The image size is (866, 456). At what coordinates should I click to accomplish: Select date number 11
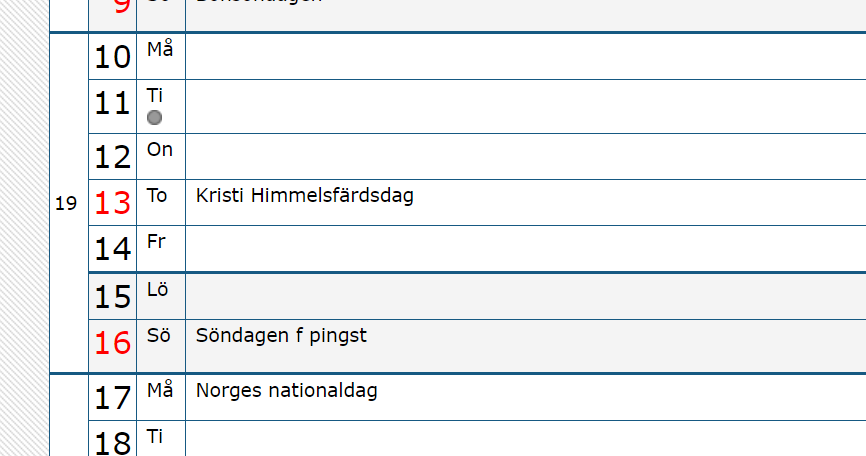[x=113, y=104]
